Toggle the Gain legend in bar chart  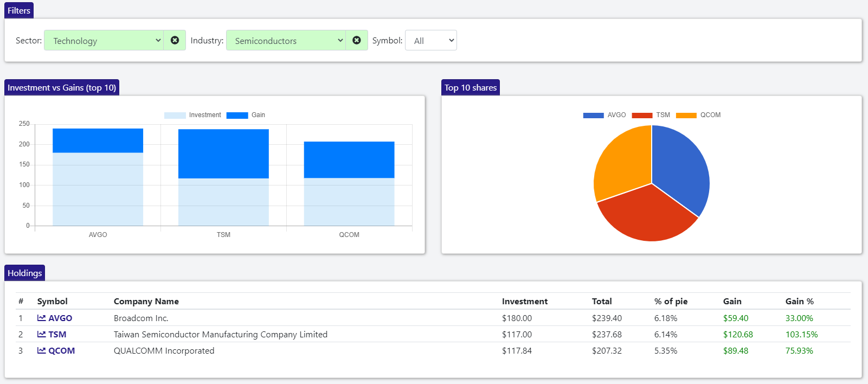(x=246, y=115)
